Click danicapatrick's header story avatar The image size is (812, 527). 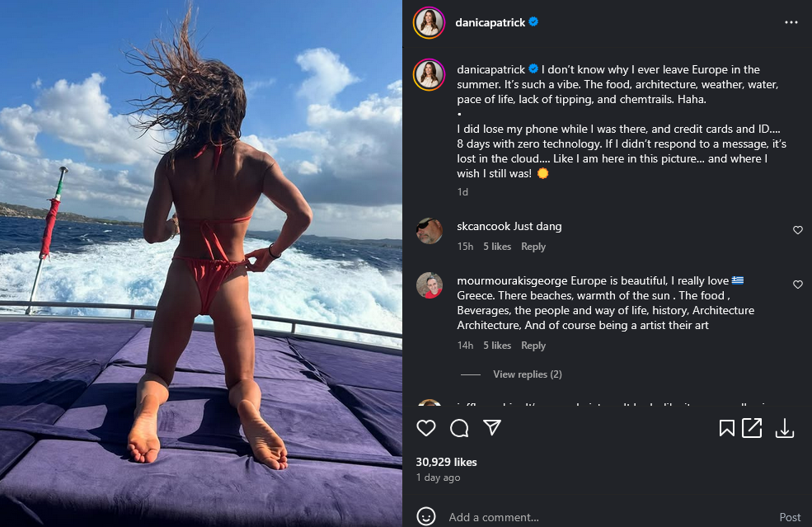pyautogui.click(x=429, y=23)
